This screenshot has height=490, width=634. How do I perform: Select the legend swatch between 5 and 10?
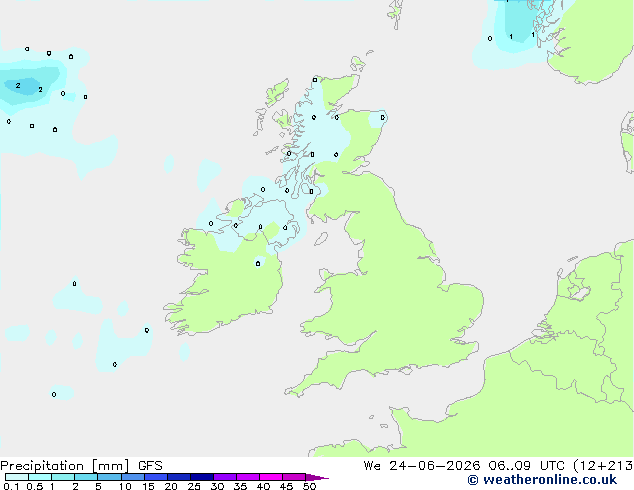pyautogui.click(x=109, y=477)
